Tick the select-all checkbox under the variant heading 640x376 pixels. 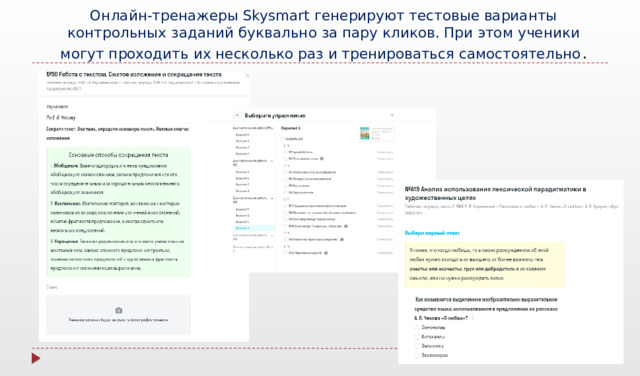[x=283, y=139]
